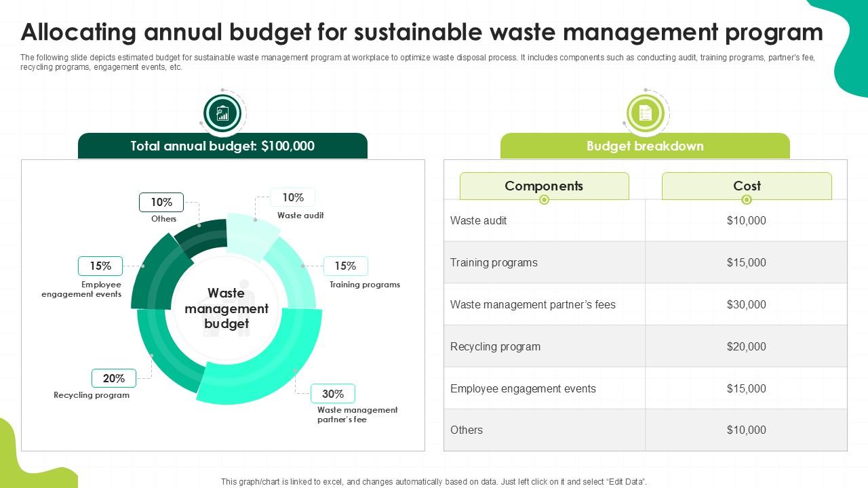
Task: Select the Recycling program table cell
Action: coord(545,346)
